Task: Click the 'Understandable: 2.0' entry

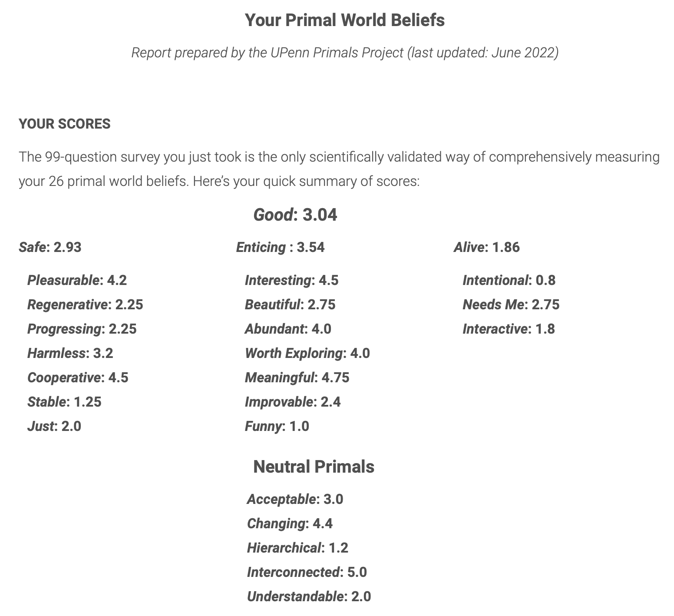Action: 309,596
